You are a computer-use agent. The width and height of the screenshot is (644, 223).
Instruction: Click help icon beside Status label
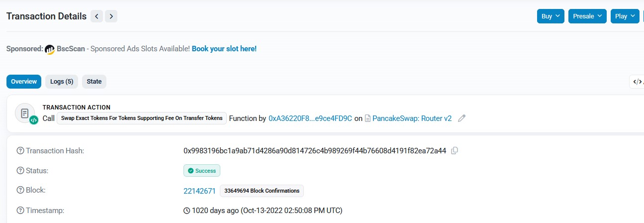coord(20,171)
